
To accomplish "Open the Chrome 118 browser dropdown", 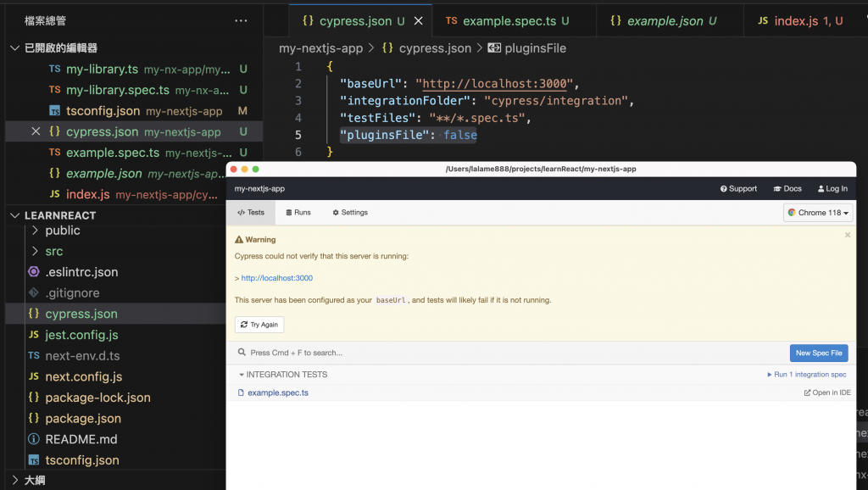I will click(x=818, y=213).
